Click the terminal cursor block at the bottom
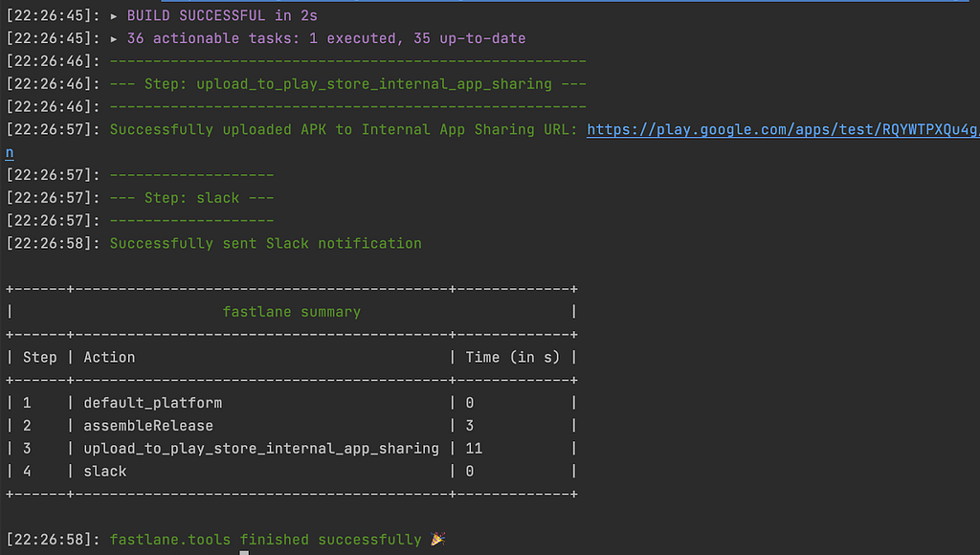980x555 pixels. [244, 552]
